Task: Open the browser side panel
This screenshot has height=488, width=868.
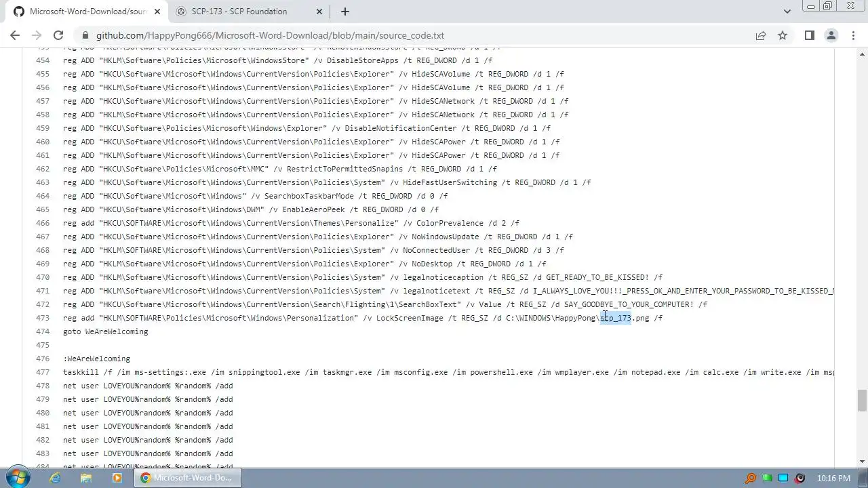Action: 809,35
